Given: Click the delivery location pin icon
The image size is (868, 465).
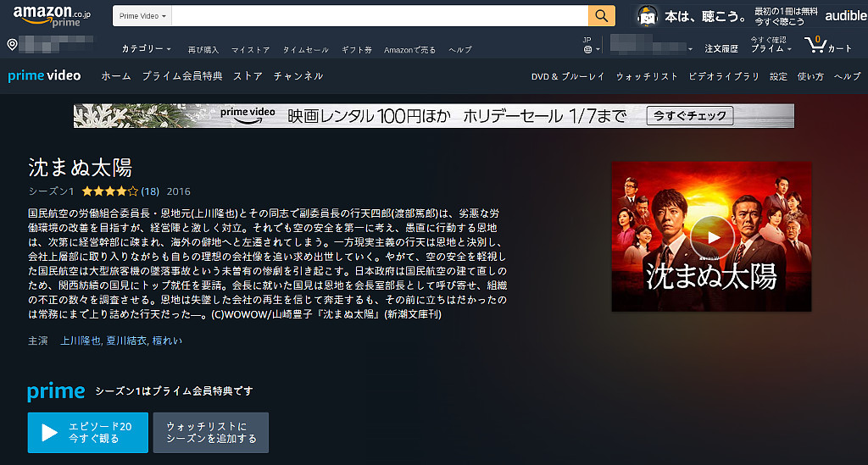Looking at the screenshot, I should click(12, 45).
